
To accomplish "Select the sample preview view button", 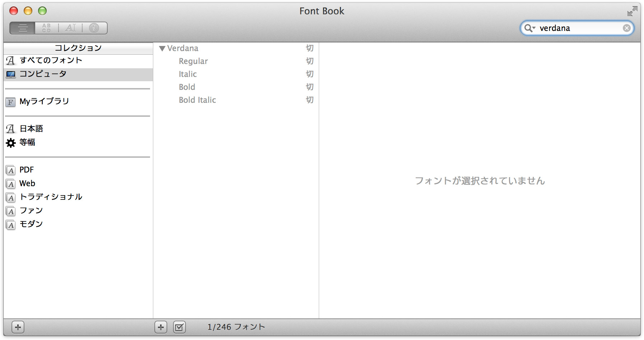I will [x=23, y=28].
